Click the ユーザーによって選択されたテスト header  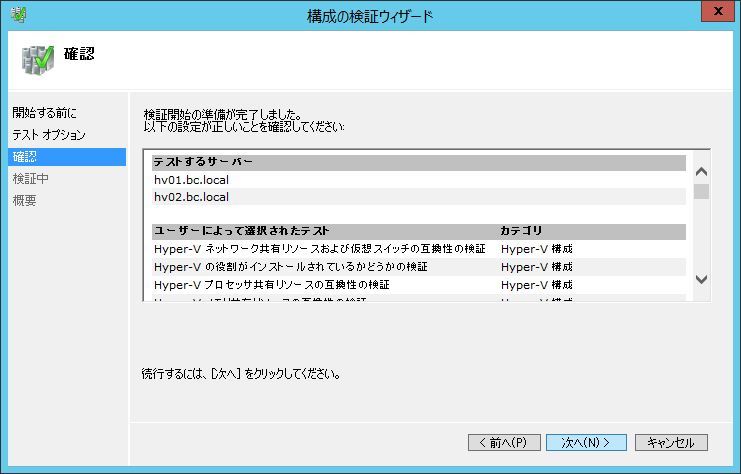point(241,231)
